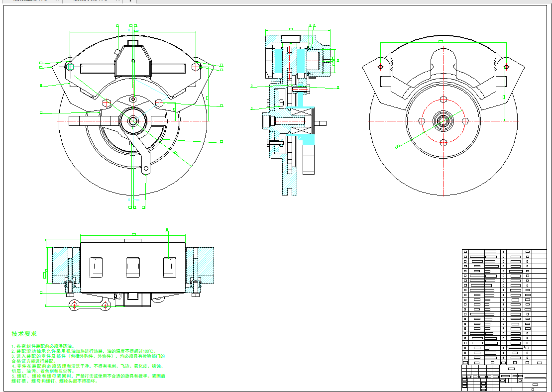Close the first drawing tab
The width and height of the screenshot is (552, 392).
[56, 1]
